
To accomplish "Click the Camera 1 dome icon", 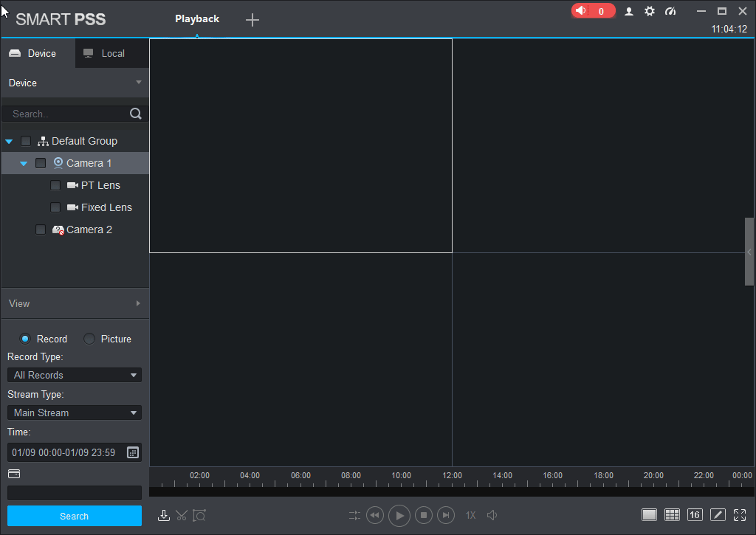I will coord(58,163).
